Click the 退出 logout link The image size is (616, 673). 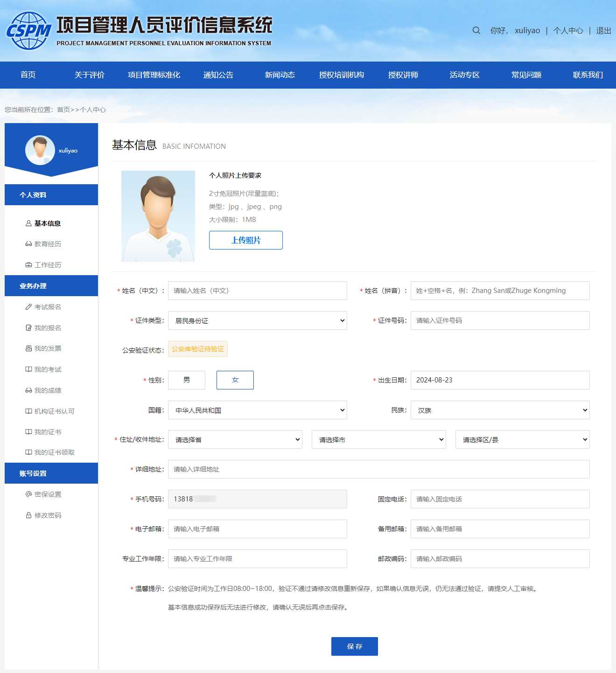tap(603, 30)
